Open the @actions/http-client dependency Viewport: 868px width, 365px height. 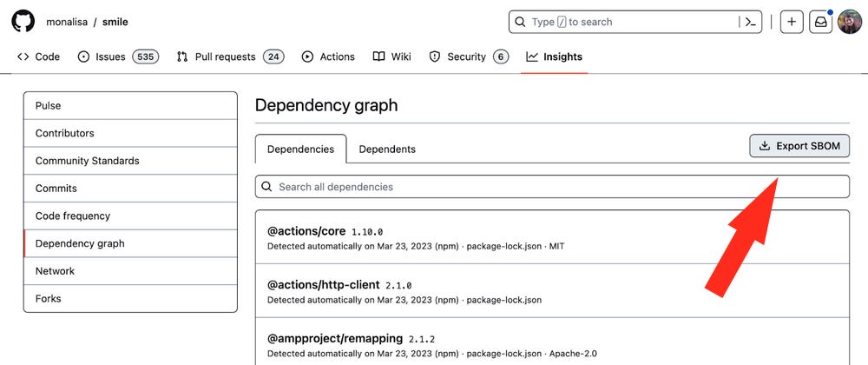(323, 285)
